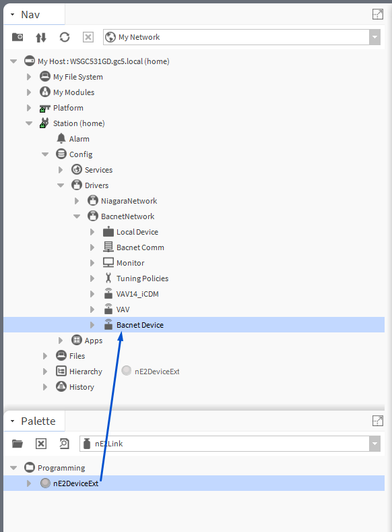Viewport: 392px width, 532px height.
Task: Click the My File System icon
Action: (x=44, y=76)
